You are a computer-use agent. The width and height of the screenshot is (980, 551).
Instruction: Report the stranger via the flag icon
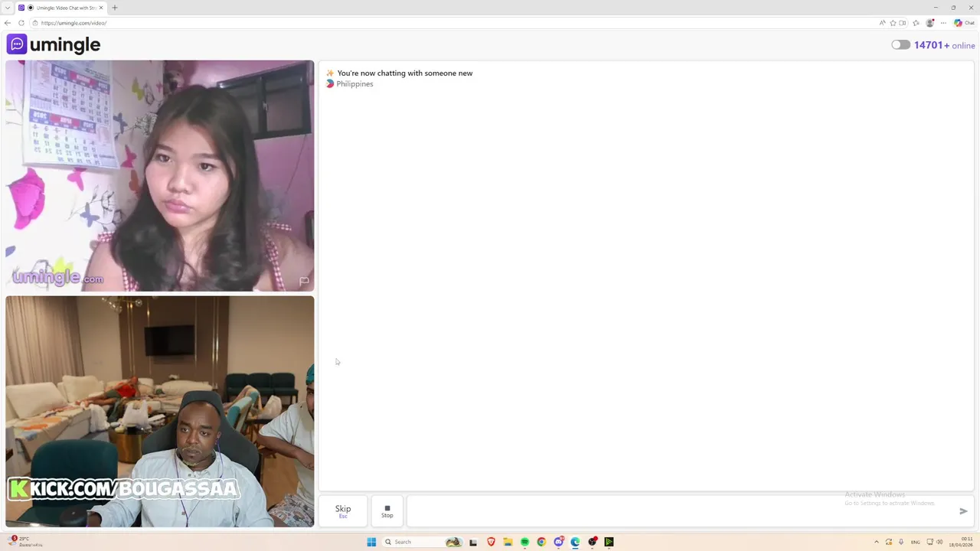[x=304, y=281]
